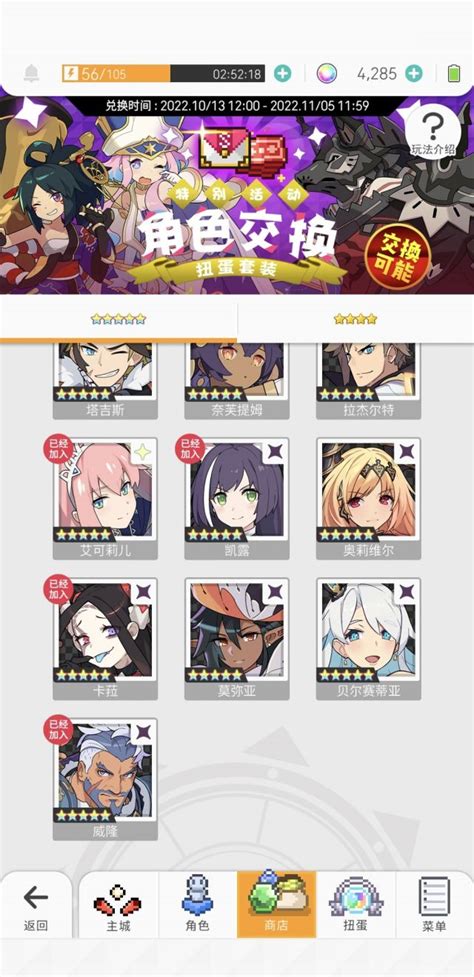This screenshot has width=474, height=977.
Task: Add gems using the plus button
Action: point(414,74)
